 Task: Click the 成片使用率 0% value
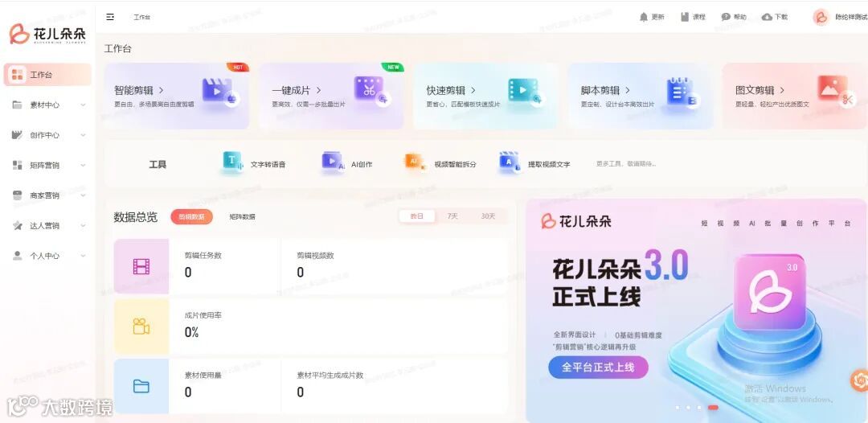tap(191, 332)
